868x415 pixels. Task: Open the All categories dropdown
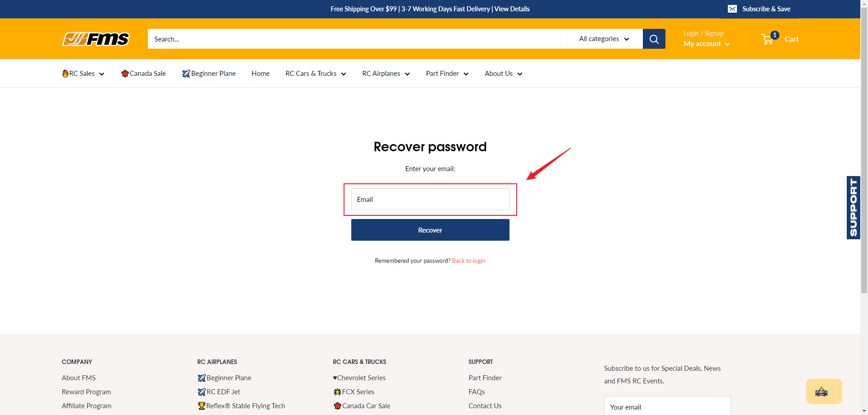click(604, 39)
